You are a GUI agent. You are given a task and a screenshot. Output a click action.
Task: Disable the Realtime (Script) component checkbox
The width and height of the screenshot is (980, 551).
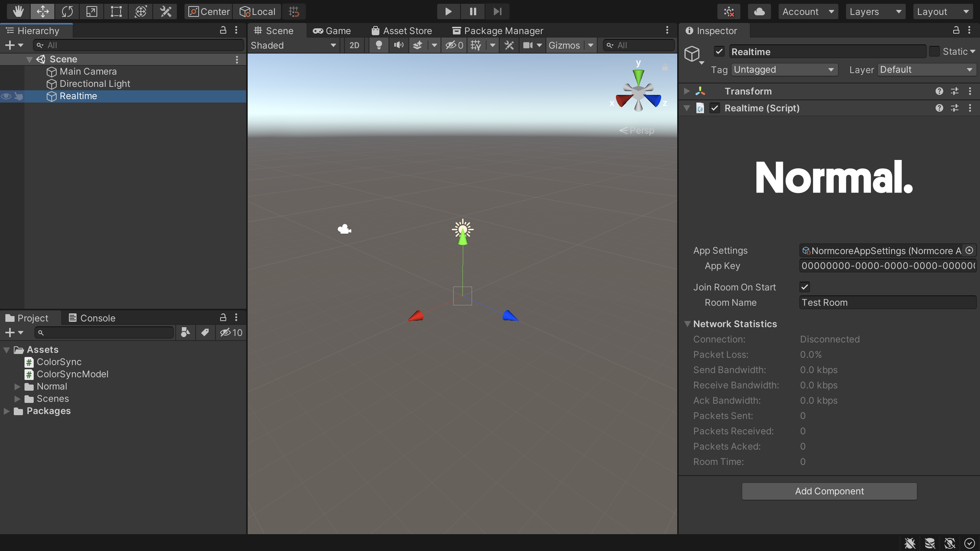point(714,108)
